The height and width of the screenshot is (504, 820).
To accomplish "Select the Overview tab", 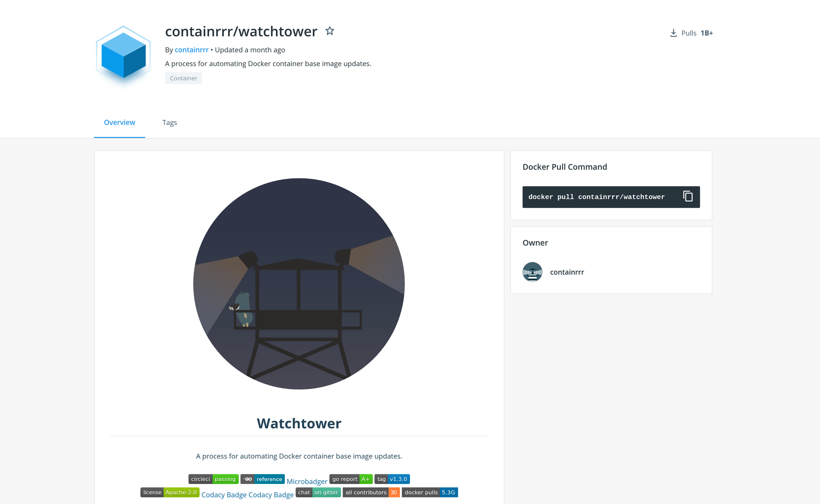I will click(119, 123).
